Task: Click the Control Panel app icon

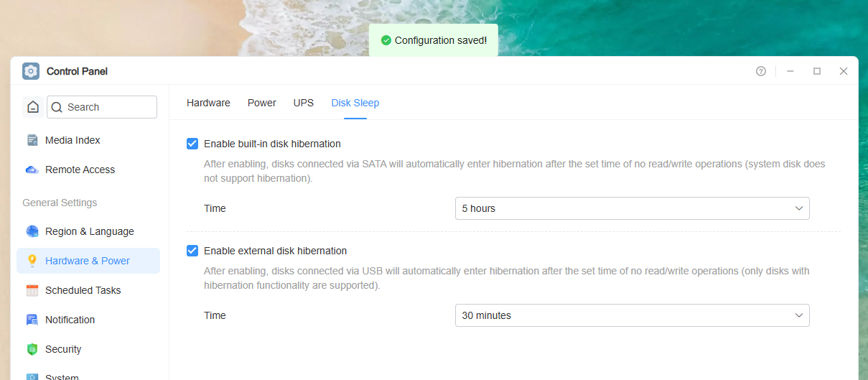Action: tap(31, 71)
